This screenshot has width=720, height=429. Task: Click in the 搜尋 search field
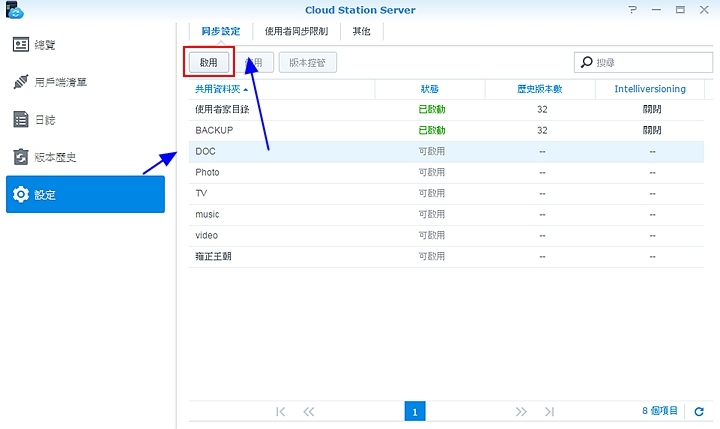(643, 62)
